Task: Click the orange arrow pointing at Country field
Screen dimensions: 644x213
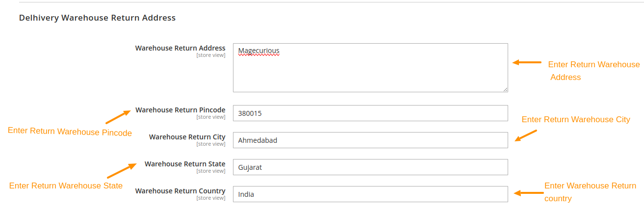Action: [x=528, y=193]
